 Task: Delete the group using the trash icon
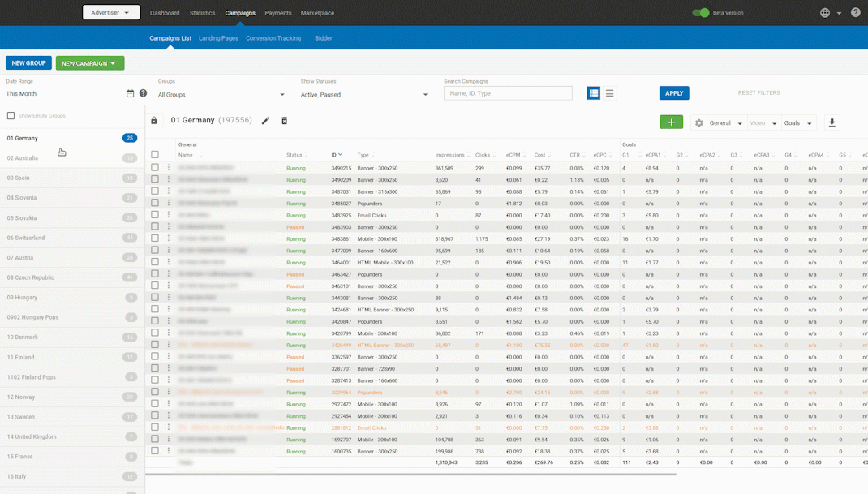(x=284, y=121)
